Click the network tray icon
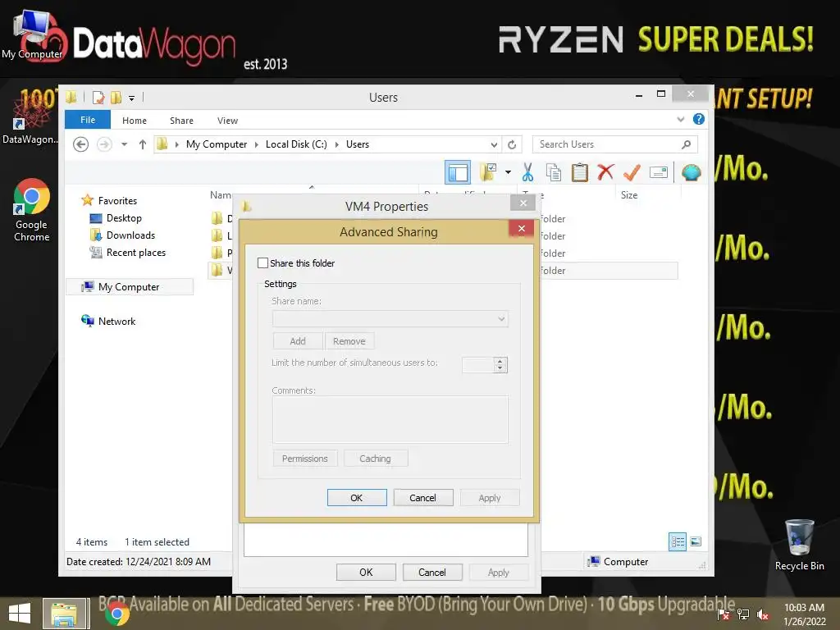 [743, 614]
